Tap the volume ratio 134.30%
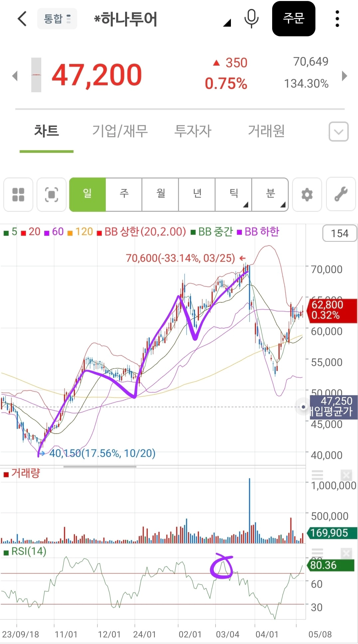Viewport: 358px width, 644px height. [x=306, y=84]
